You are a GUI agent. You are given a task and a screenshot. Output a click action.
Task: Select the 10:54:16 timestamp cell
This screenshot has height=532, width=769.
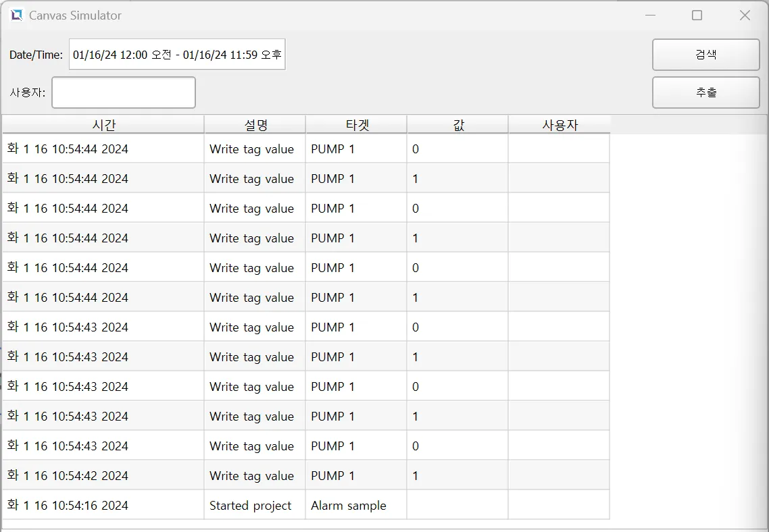tap(68, 506)
